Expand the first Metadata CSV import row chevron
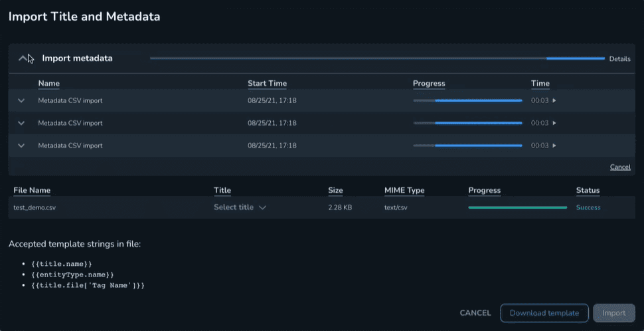The height and width of the screenshot is (331, 644). (x=21, y=100)
